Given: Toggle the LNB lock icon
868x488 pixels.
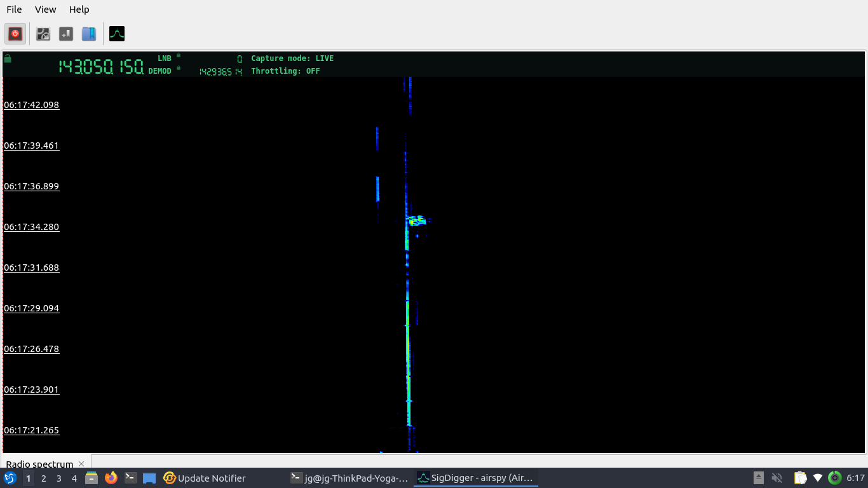Looking at the screenshot, I should 179,55.
